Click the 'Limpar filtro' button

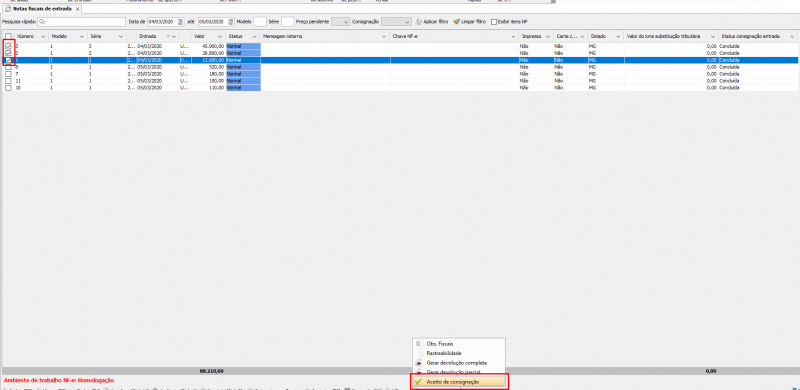(x=469, y=21)
